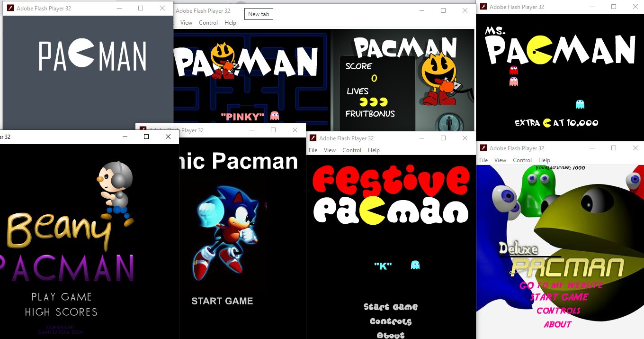Click the FRUITBONUS label

(370, 114)
